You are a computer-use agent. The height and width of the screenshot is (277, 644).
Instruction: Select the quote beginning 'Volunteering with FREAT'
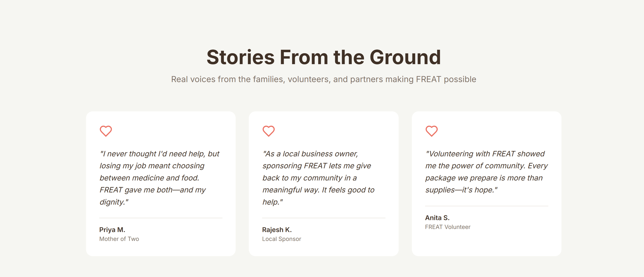(x=486, y=172)
